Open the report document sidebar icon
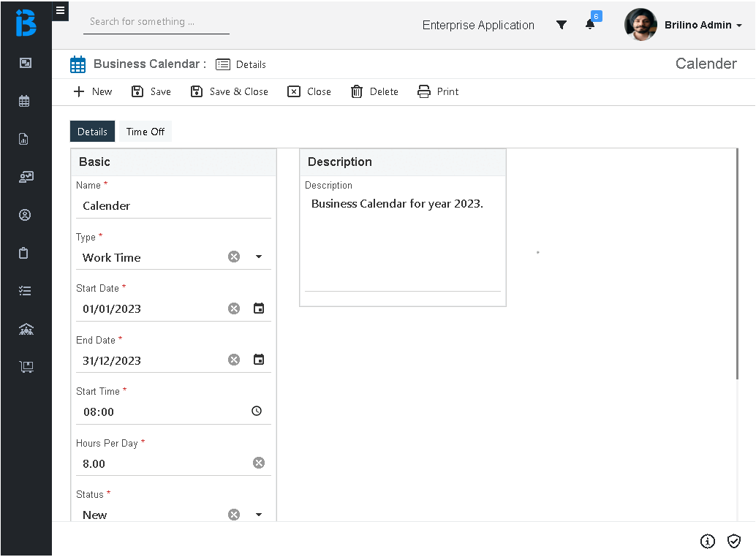This screenshot has width=756, height=557. tap(23, 139)
